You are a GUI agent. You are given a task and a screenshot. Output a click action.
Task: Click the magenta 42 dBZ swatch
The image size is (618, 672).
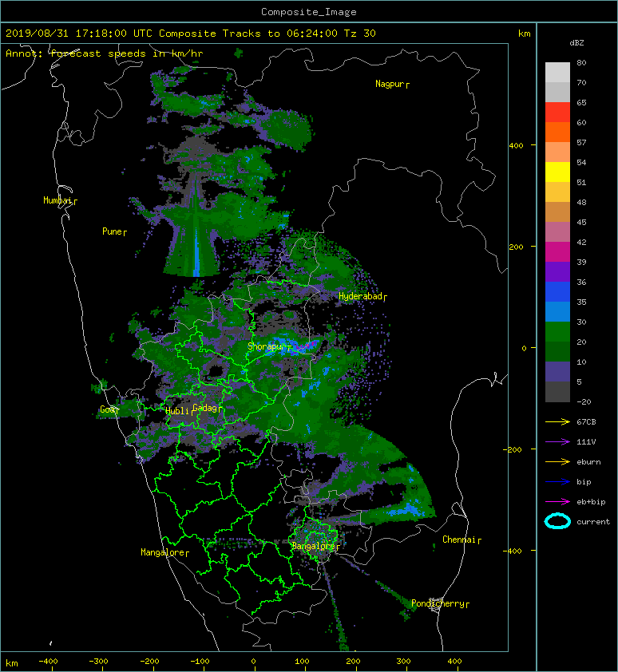(x=557, y=251)
